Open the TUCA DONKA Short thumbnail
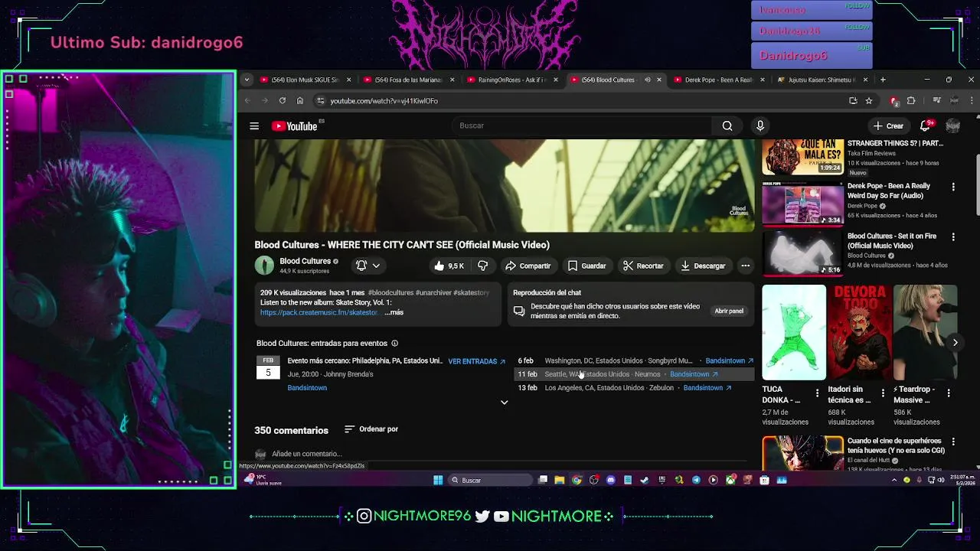Screen dimensions: 980x551 [x=794, y=332]
